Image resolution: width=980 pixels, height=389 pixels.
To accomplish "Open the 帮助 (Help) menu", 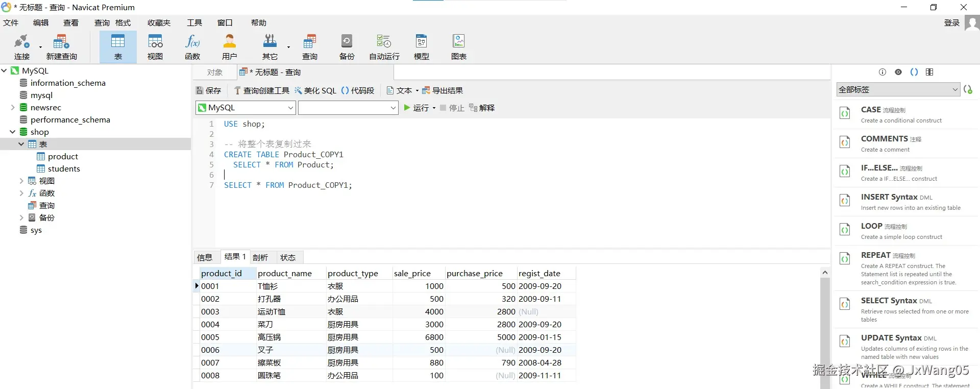I will [x=259, y=23].
